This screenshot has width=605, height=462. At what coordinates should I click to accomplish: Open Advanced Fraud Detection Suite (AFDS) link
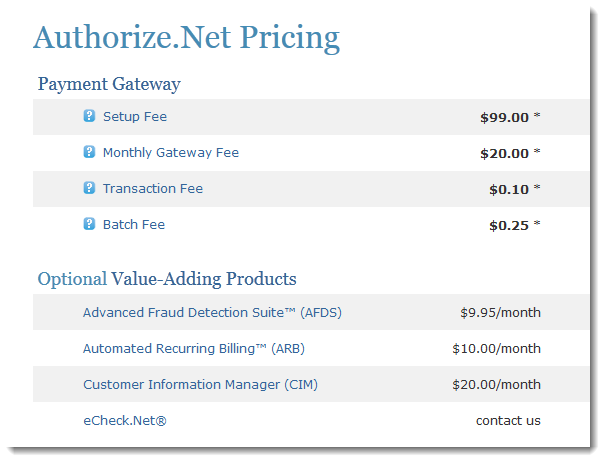212,312
